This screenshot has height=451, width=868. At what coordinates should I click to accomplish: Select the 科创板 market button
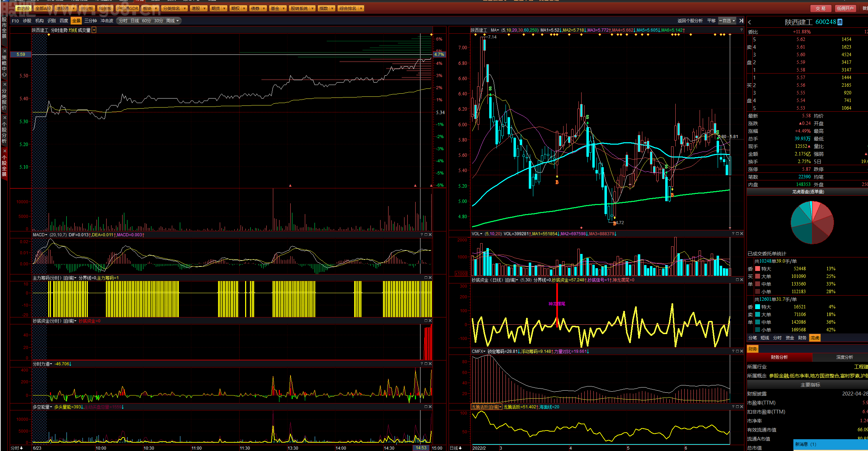[x=105, y=8]
